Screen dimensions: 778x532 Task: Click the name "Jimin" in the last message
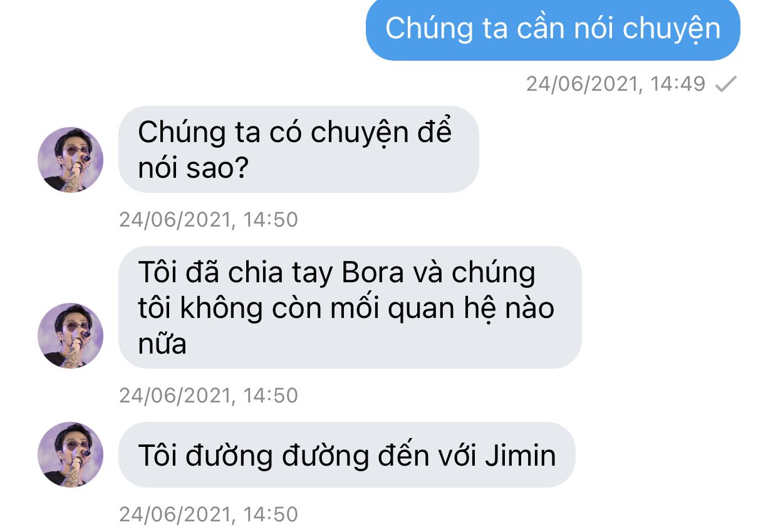tap(521, 456)
